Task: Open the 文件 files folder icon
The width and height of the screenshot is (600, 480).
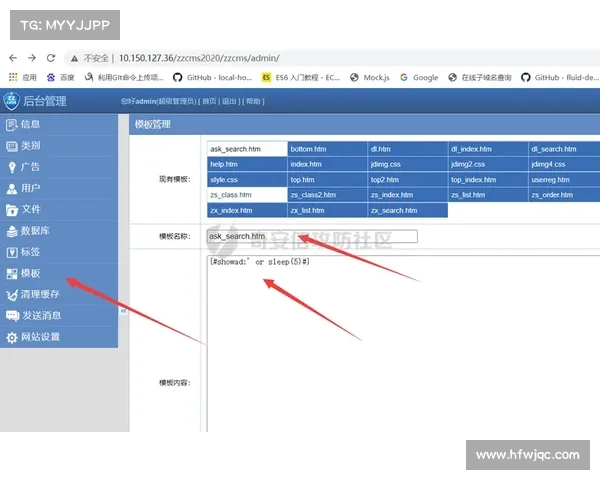Action: tap(12, 209)
